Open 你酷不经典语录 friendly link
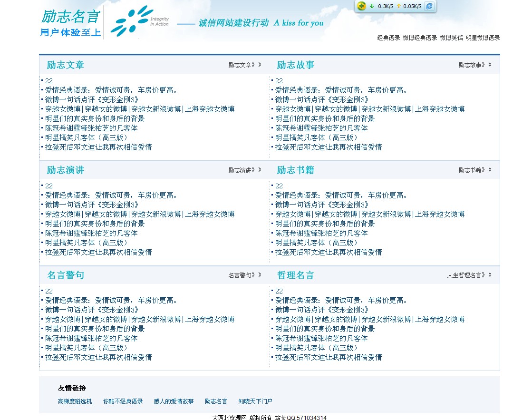This screenshot has width=532, height=420. [x=123, y=401]
